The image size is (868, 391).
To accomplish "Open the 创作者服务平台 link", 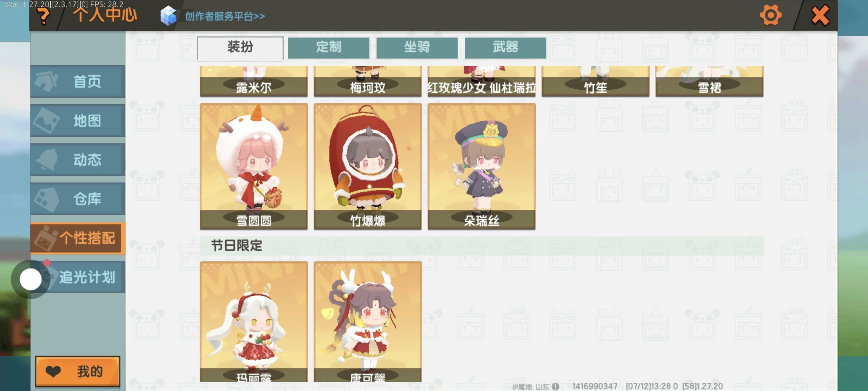I will 225,16.
